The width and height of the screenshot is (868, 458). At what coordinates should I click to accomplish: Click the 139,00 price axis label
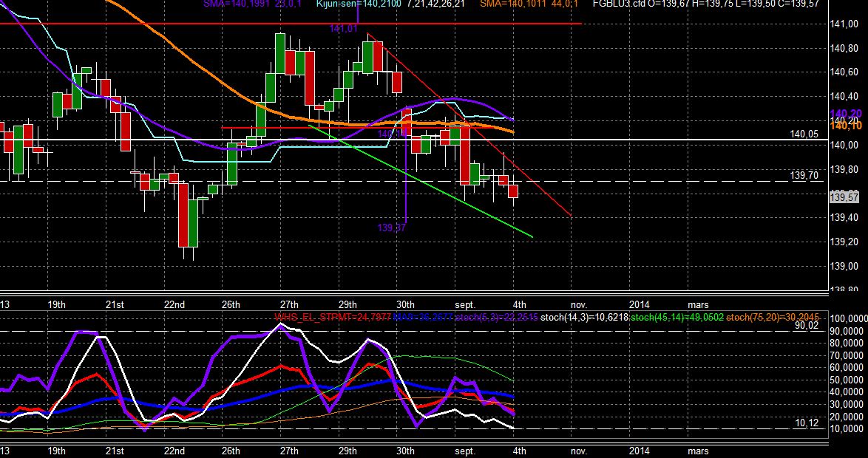pos(845,266)
